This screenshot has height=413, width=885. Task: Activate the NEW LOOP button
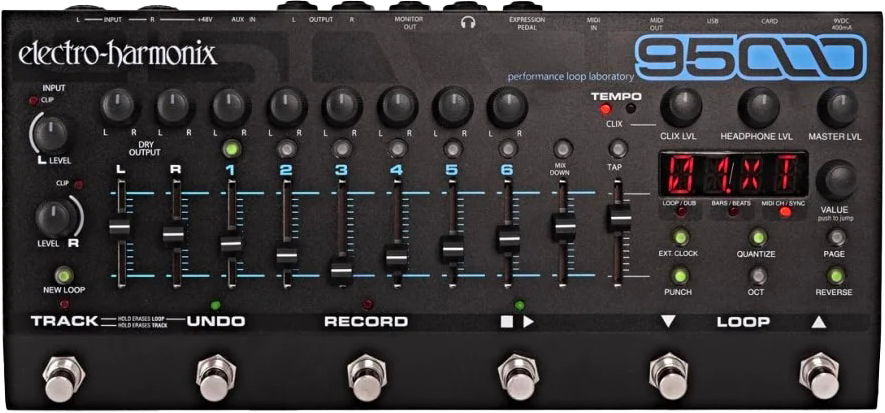[65, 275]
